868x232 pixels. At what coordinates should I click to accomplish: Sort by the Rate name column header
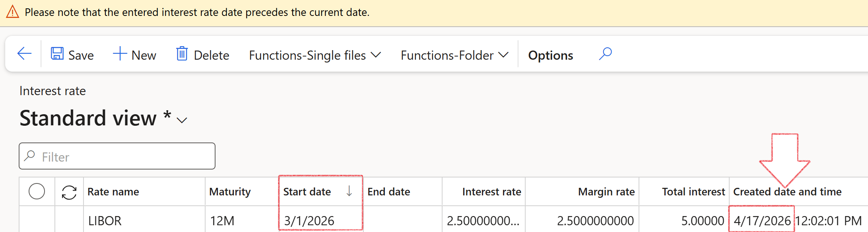click(x=113, y=192)
